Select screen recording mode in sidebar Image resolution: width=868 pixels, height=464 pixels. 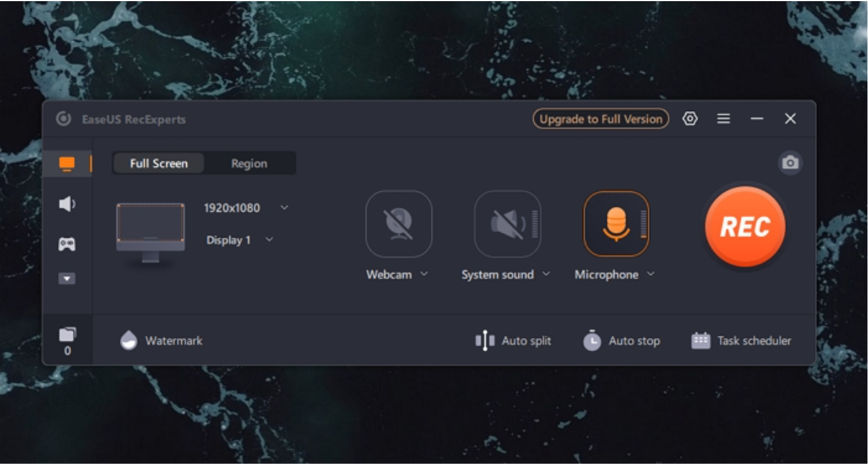67,164
